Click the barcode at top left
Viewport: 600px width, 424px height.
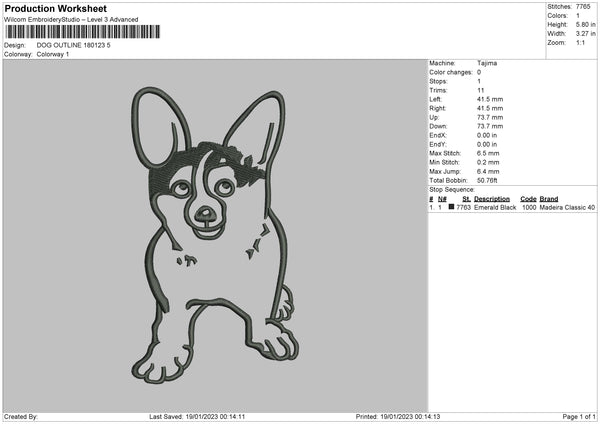[x=81, y=33]
